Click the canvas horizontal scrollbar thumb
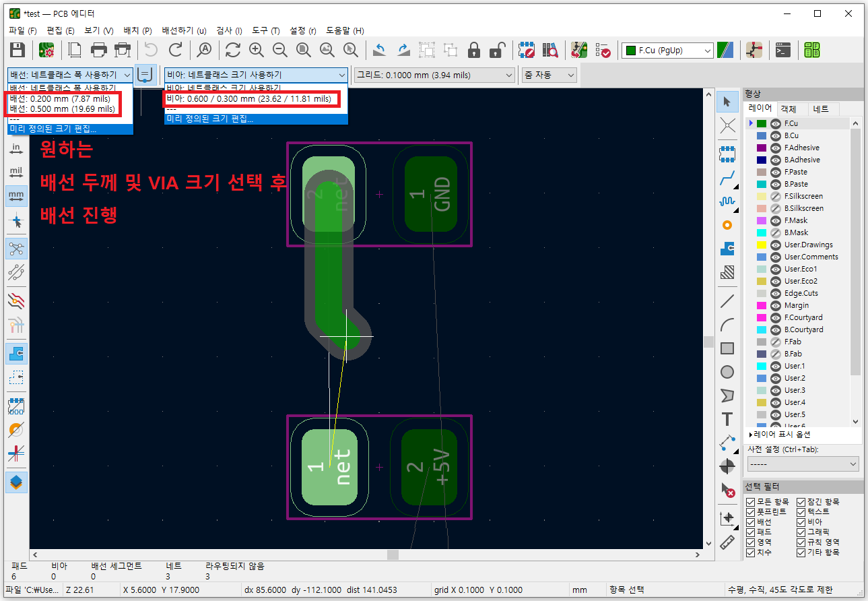The height and width of the screenshot is (601, 868). 392,555
